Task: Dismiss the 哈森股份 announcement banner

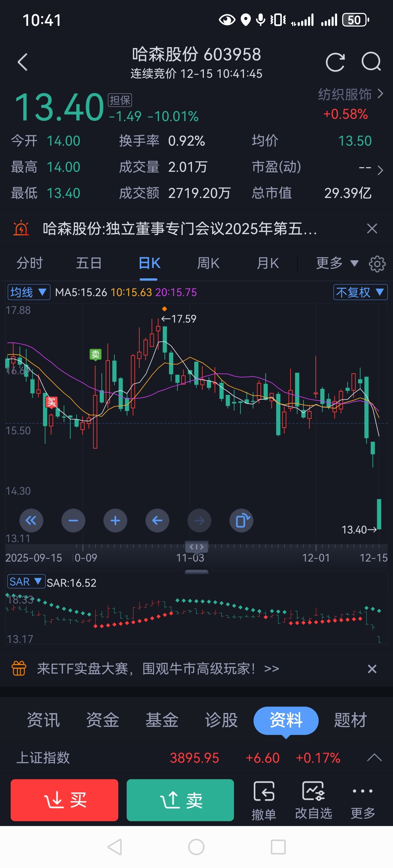Action: (372, 228)
